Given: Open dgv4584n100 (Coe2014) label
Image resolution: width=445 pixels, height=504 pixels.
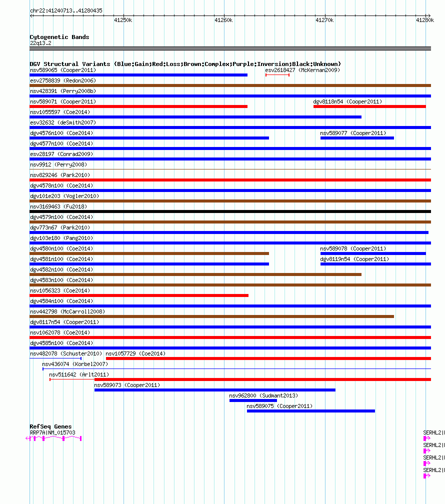Looking at the screenshot, I should tap(61, 301).
